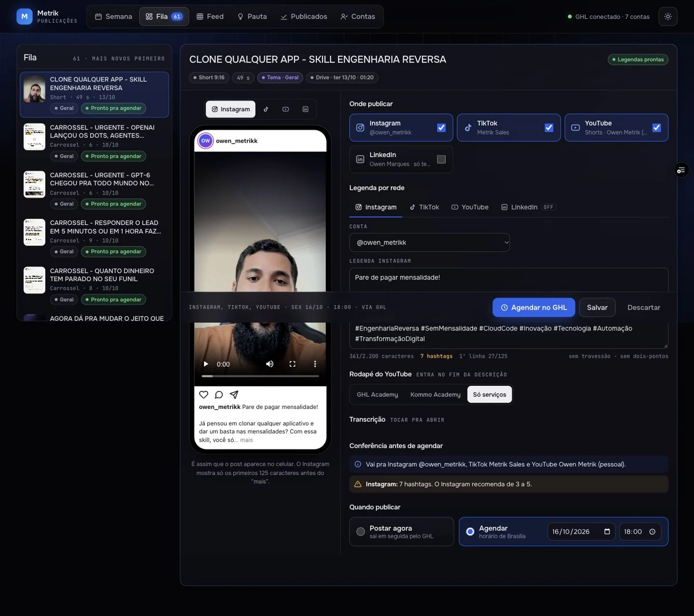This screenshot has height=616, width=694.
Task: Uncheck YouTube Shorts destination
Action: coord(656,128)
